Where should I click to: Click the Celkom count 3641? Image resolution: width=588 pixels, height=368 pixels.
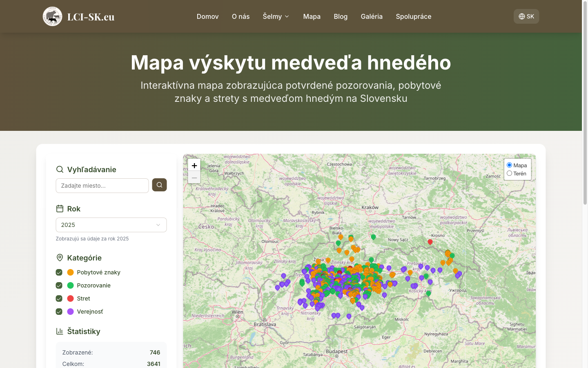coord(154,364)
